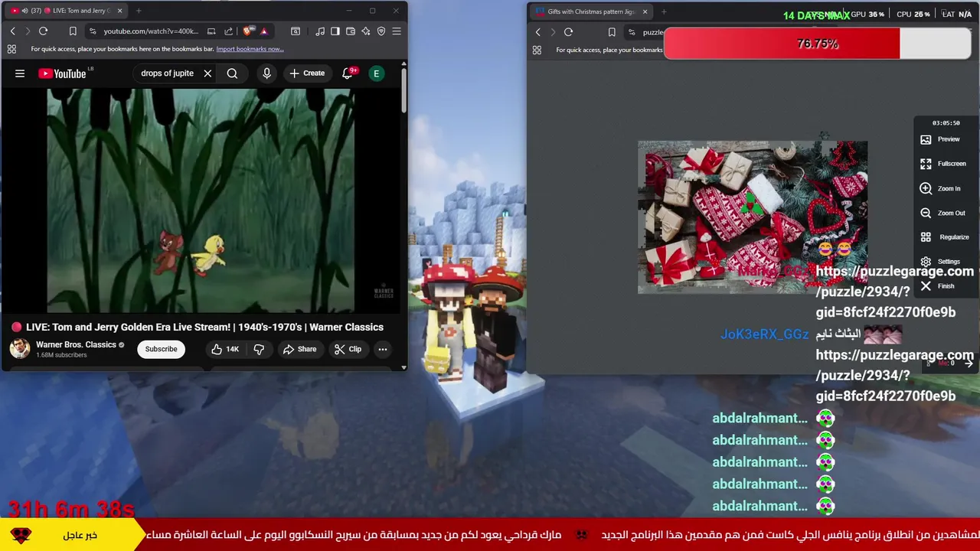Open new tab in puzzle browser window
980x551 pixels.
click(x=663, y=11)
